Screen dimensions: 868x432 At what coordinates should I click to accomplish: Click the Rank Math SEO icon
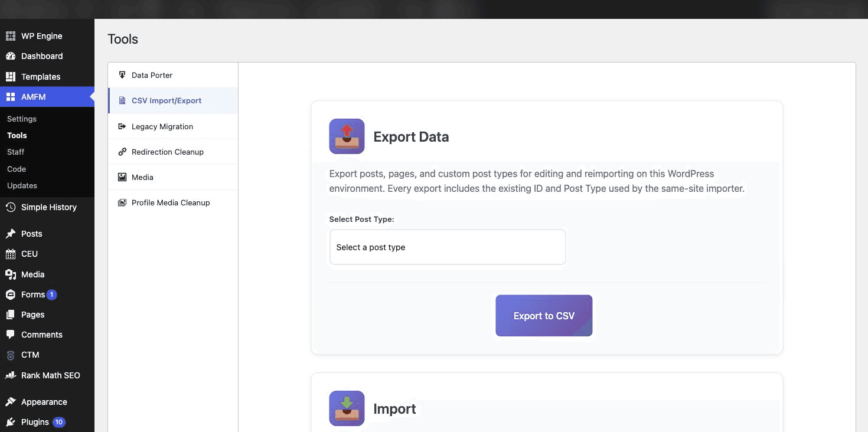click(11, 375)
